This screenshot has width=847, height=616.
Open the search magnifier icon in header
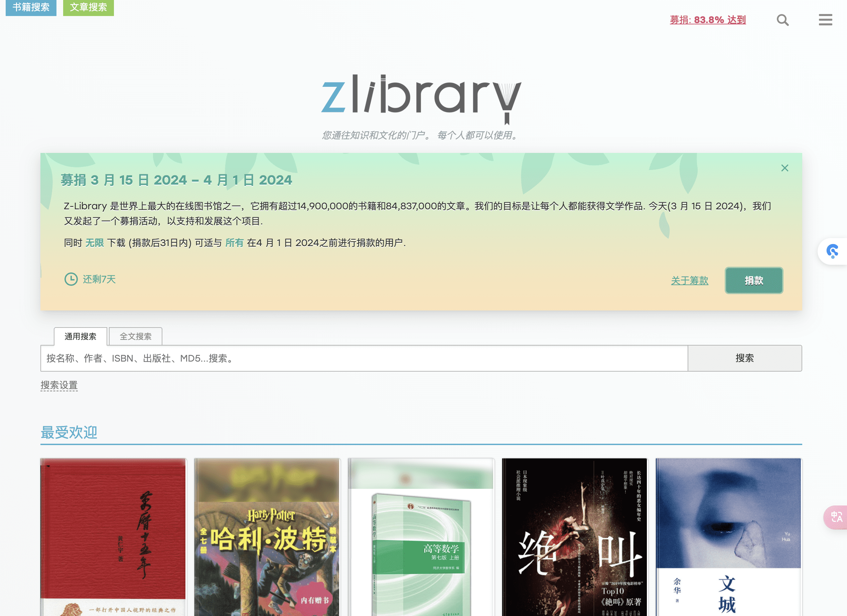point(783,20)
